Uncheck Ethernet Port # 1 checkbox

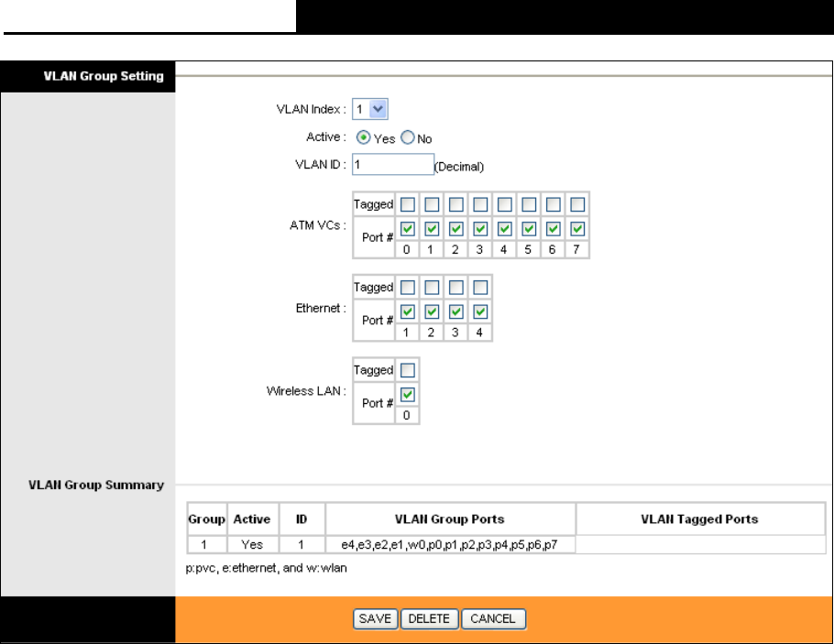408,312
